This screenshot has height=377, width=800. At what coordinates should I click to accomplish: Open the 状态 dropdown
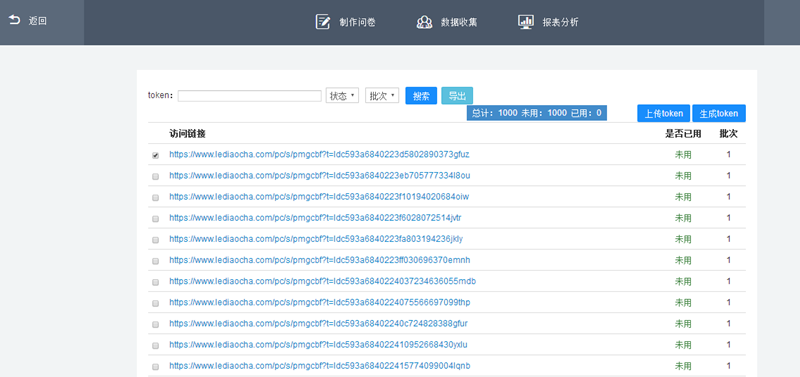(x=342, y=96)
